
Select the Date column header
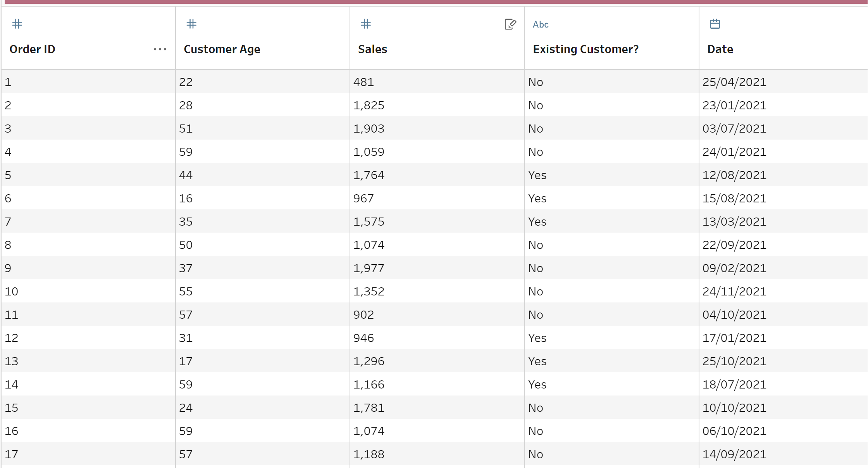(x=720, y=49)
